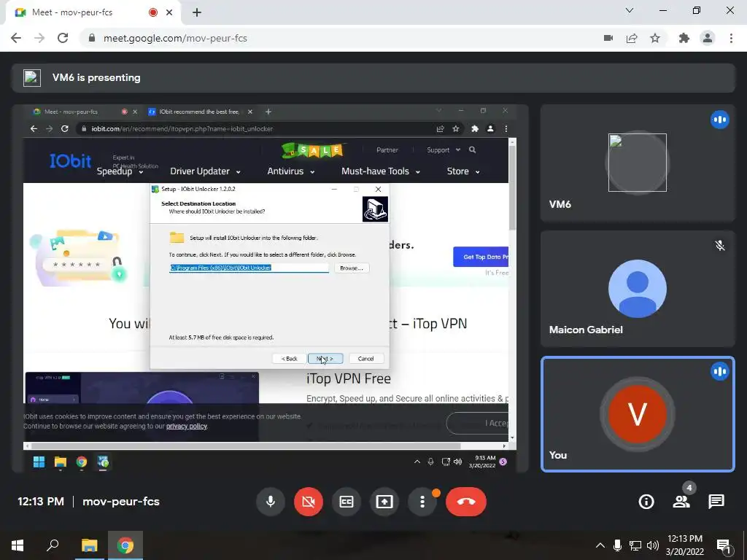Close the Meet - mov-peur-fcs tab

coord(169,12)
